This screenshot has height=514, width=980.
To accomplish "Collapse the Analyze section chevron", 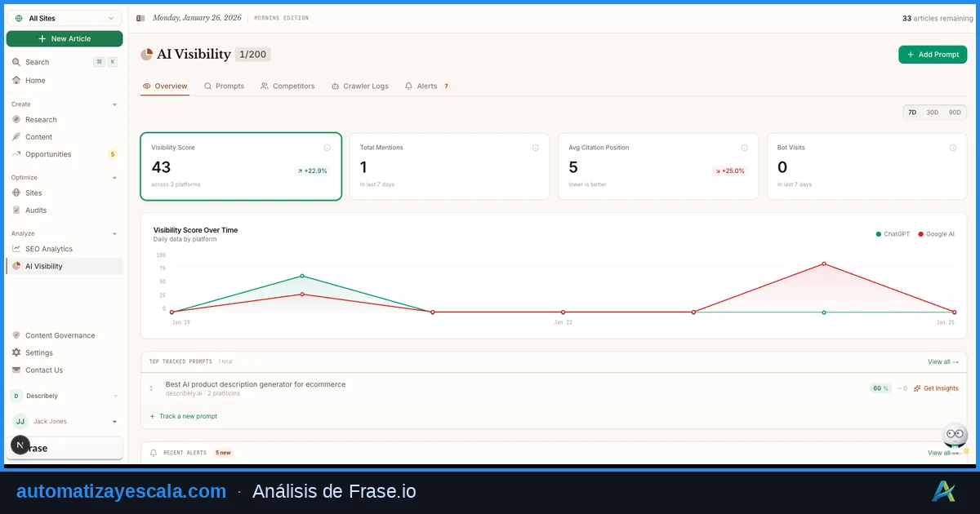I will [x=114, y=234].
